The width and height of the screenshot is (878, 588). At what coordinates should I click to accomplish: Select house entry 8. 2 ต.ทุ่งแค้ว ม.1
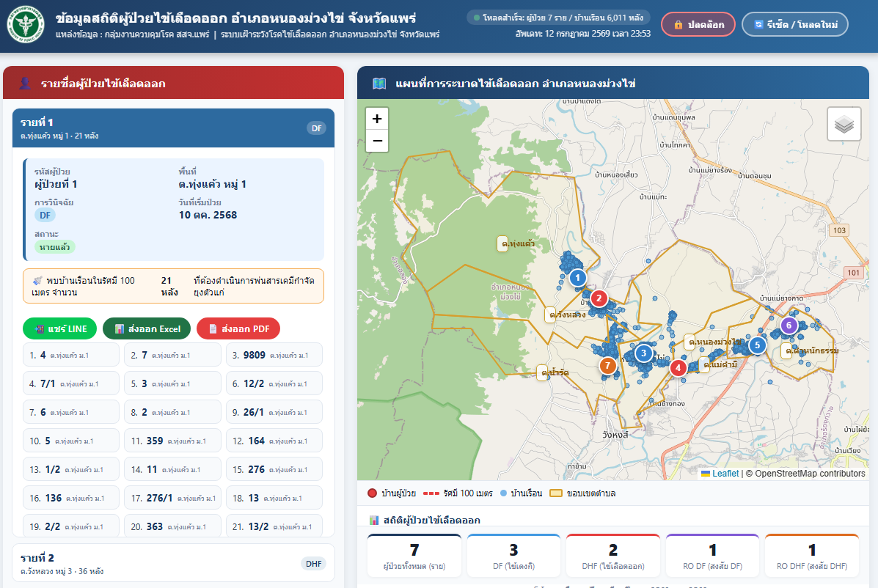coord(172,412)
